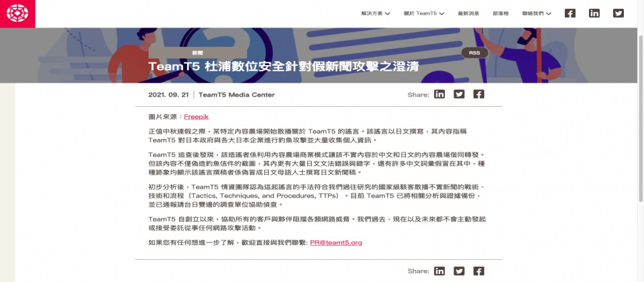Screen dimensions: 644x282
Task: Share on LinkedIn below the article
Action: 439,271
